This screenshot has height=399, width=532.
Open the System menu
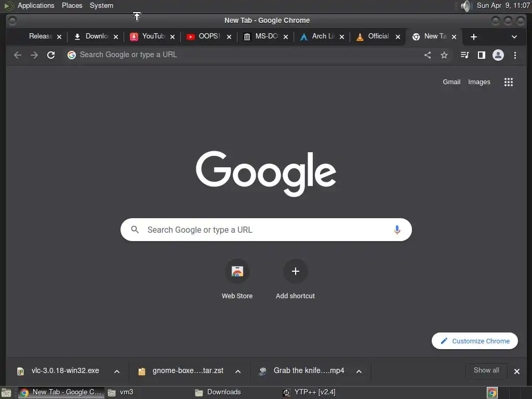pos(101,5)
